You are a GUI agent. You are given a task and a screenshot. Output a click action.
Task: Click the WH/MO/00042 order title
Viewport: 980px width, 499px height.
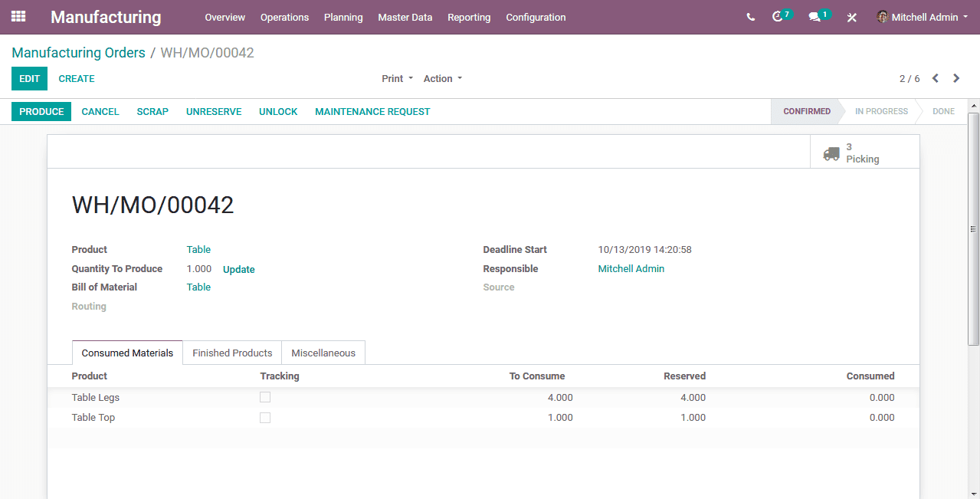pyautogui.click(x=152, y=205)
